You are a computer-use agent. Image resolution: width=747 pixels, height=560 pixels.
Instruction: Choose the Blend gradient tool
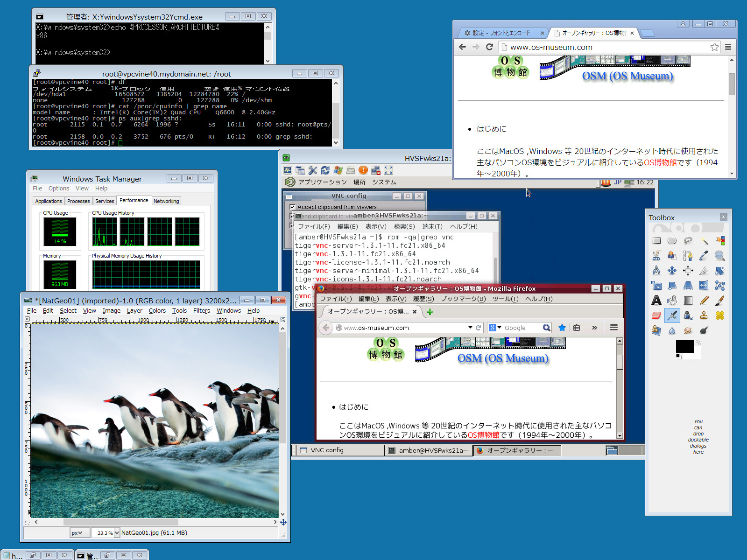[688, 301]
